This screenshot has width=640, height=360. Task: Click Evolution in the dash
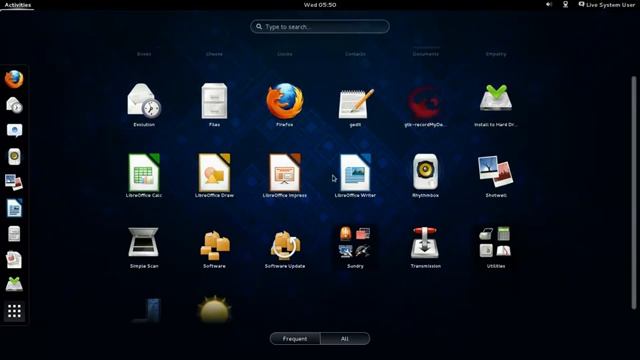coord(14,105)
